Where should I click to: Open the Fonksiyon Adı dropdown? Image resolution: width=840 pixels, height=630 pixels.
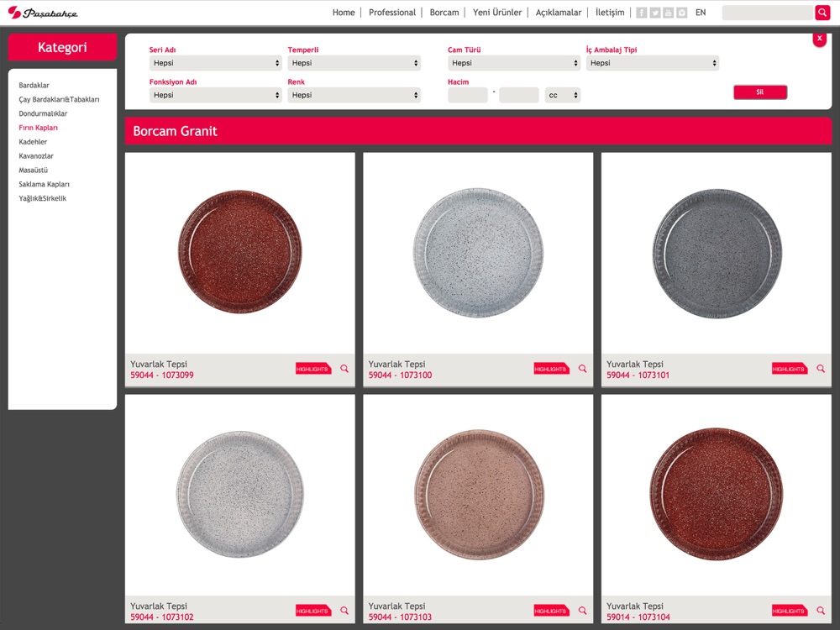pyautogui.click(x=215, y=96)
